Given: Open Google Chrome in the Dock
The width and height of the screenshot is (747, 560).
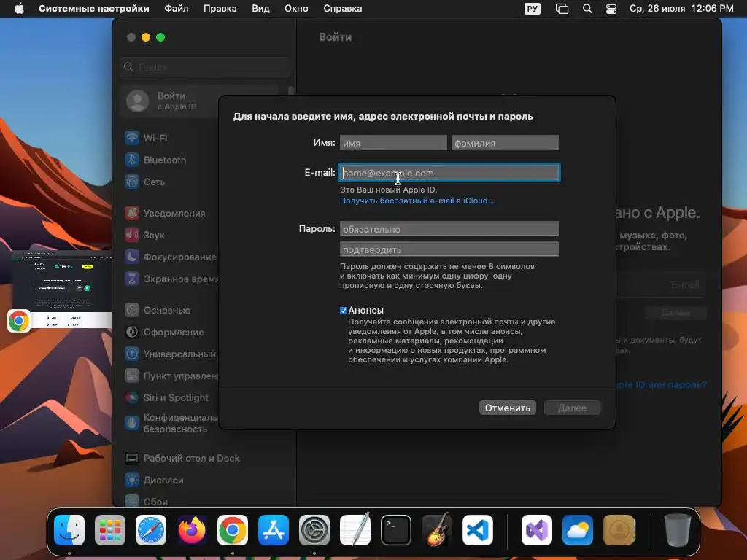Looking at the screenshot, I should [233, 530].
